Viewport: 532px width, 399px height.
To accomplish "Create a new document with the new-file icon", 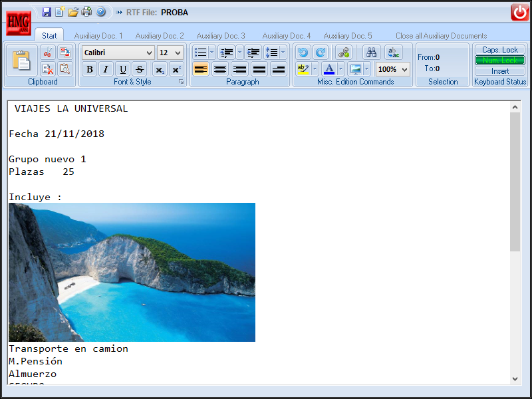I will tap(60, 12).
